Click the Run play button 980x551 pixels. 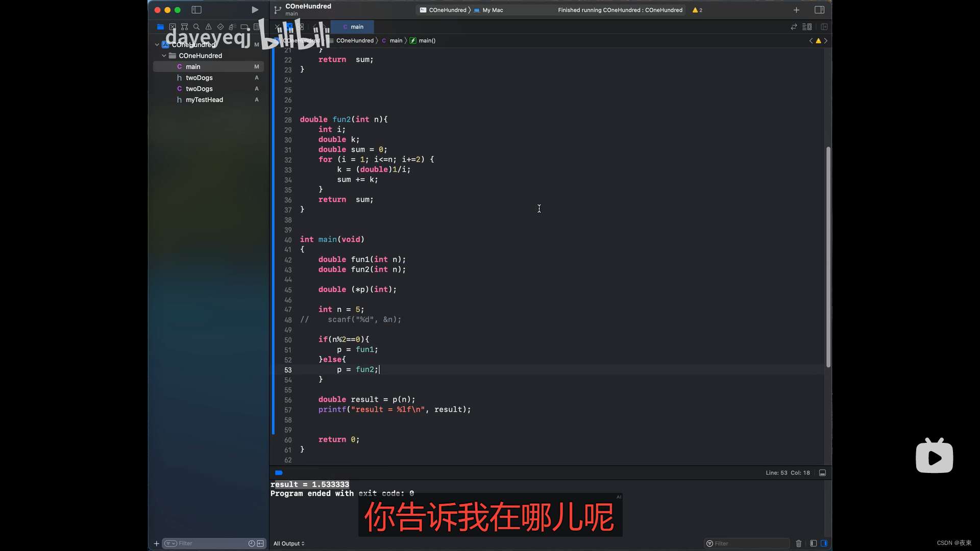[255, 10]
